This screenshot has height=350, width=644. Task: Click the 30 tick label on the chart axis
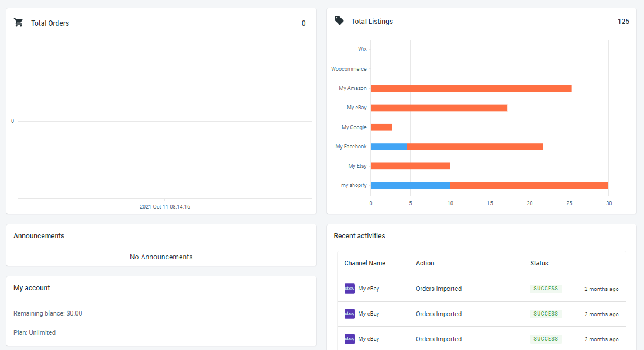(x=609, y=203)
